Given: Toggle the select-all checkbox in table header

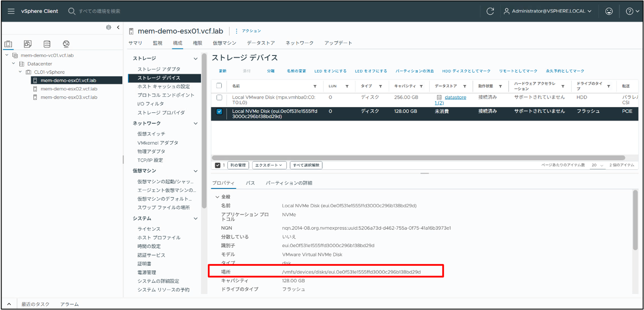Looking at the screenshot, I should [219, 85].
